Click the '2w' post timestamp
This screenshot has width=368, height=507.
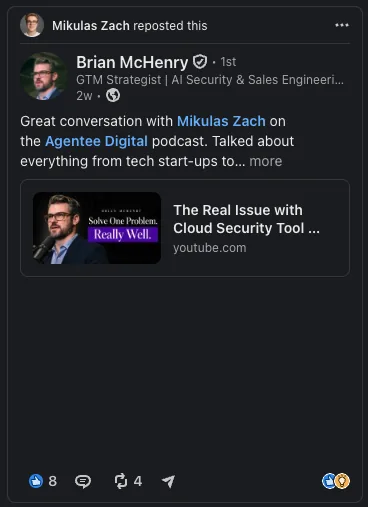(x=84, y=96)
